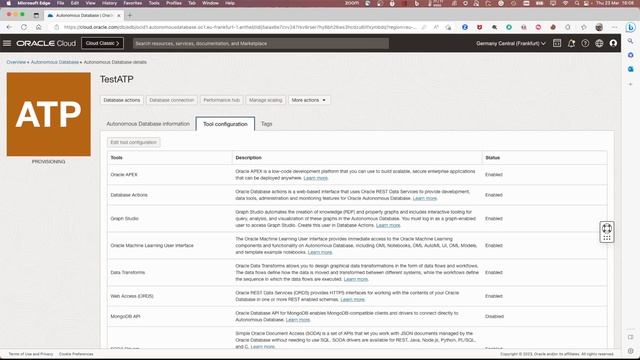
Task: Click the Edit tool configuration button
Action: (x=133, y=142)
